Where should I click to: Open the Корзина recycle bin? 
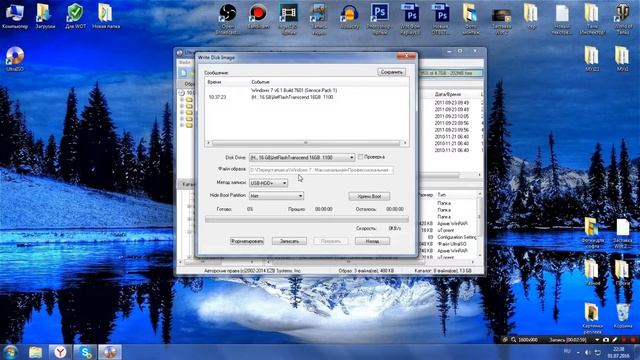pos(622,316)
